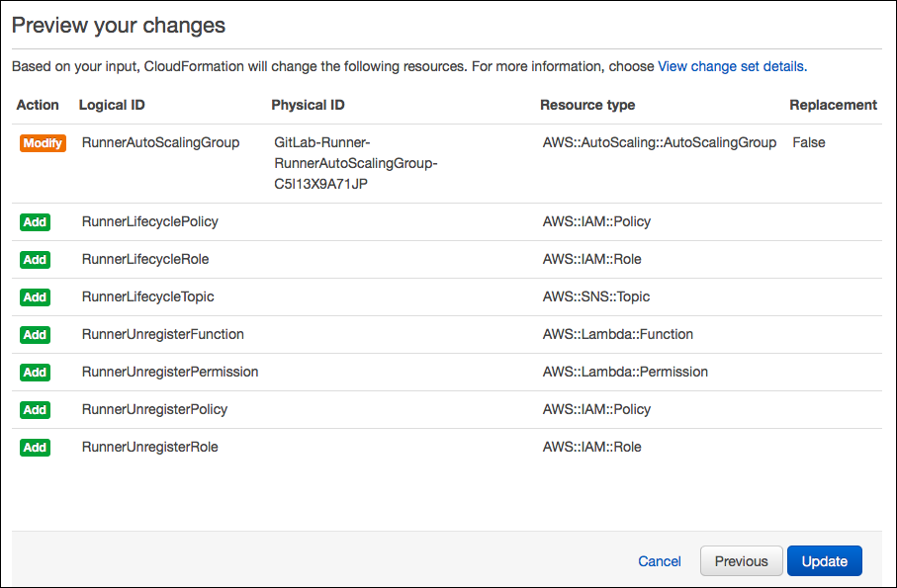Image resolution: width=897 pixels, height=588 pixels.
Task: Click the Replacement value False
Action: coord(808,142)
